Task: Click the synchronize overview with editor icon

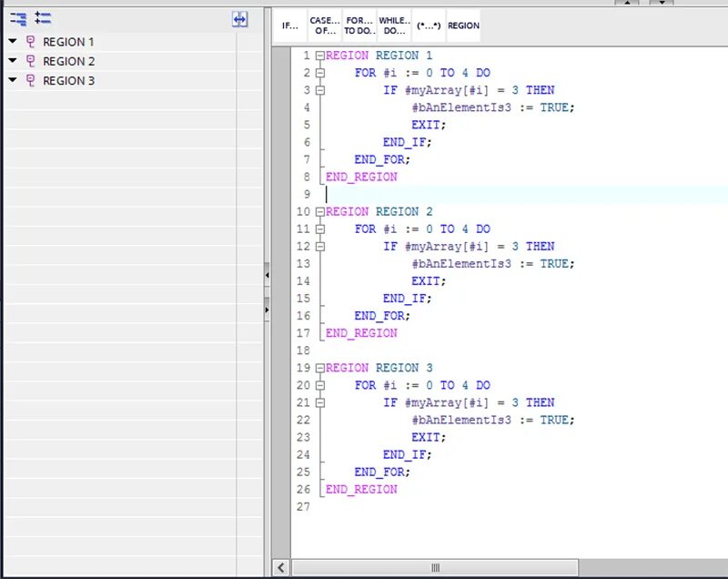Action: point(239,19)
